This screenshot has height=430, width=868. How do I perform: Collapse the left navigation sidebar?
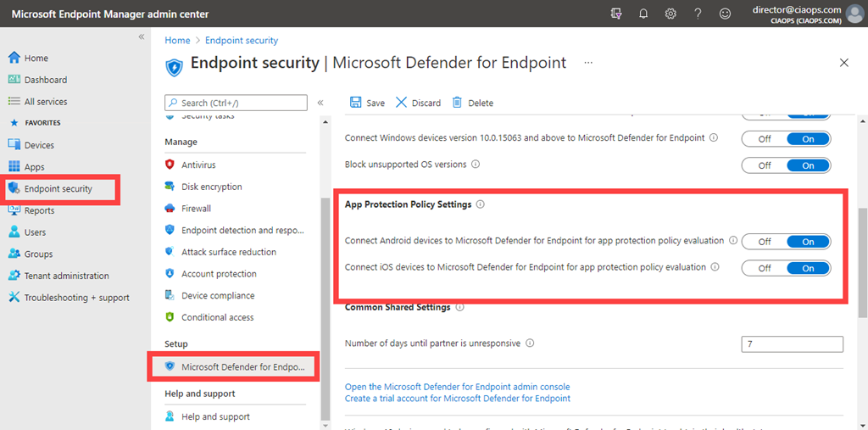(x=142, y=37)
